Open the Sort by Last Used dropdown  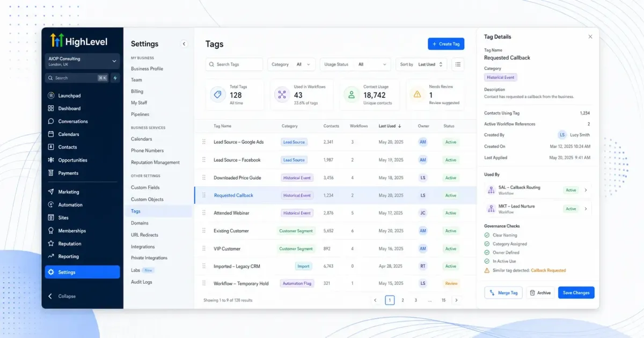(x=422, y=64)
